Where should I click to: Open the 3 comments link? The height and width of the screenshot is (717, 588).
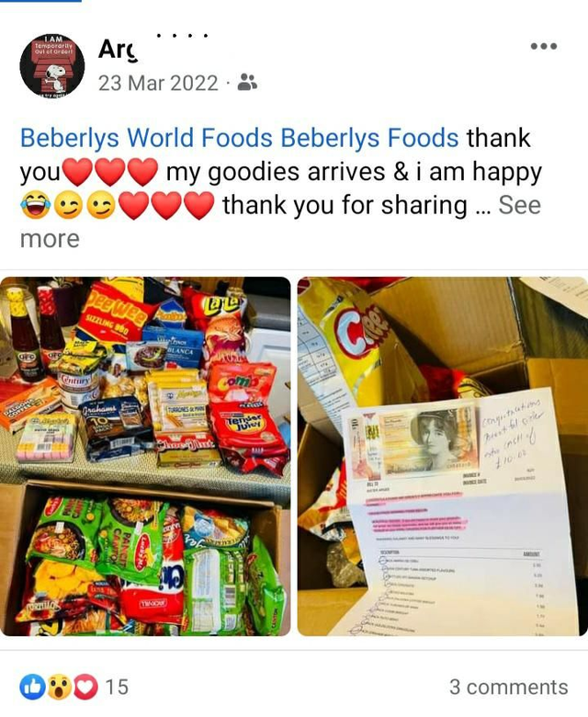(508, 687)
